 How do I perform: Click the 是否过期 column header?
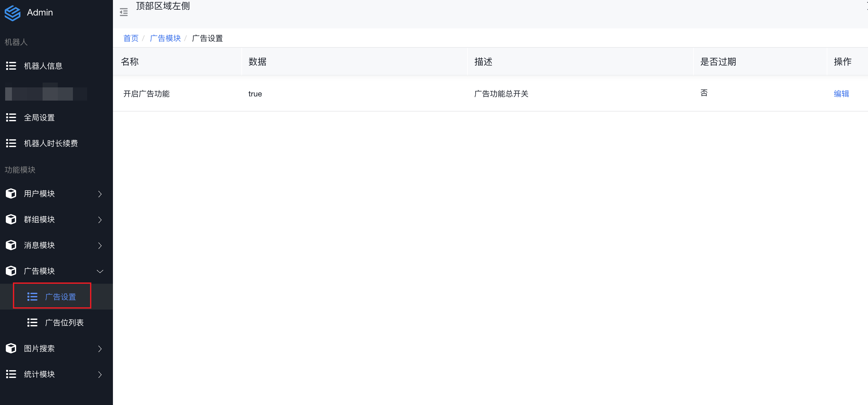pyautogui.click(x=718, y=62)
